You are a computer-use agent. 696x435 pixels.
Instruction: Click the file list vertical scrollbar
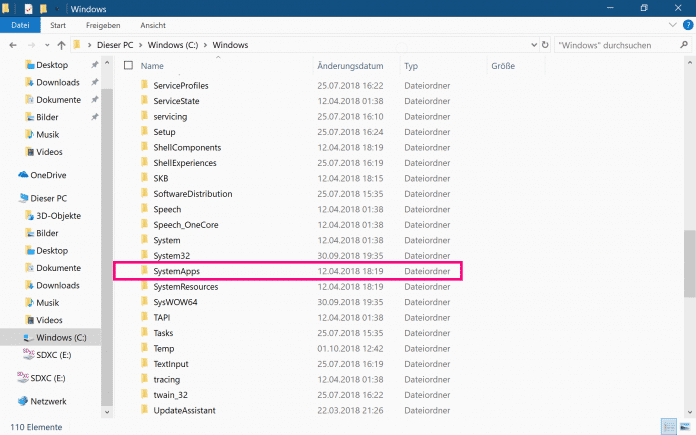[x=689, y=265]
